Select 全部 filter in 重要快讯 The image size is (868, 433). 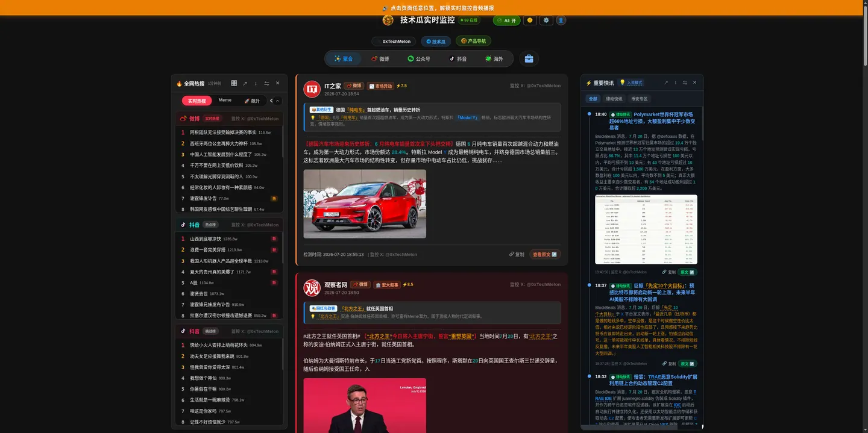[x=593, y=99]
